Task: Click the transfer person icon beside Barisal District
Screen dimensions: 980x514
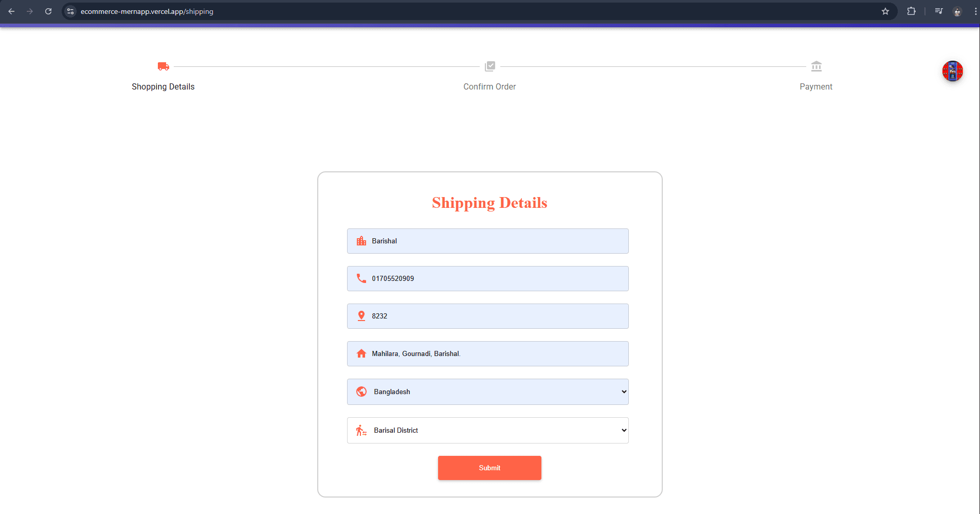Action: pyautogui.click(x=361, y=430)
